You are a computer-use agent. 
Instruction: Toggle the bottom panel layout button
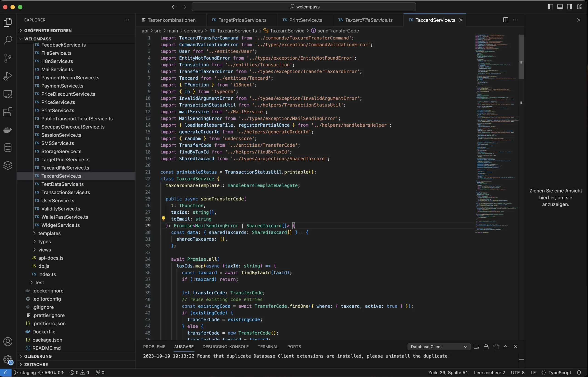[x=560, y=7]
